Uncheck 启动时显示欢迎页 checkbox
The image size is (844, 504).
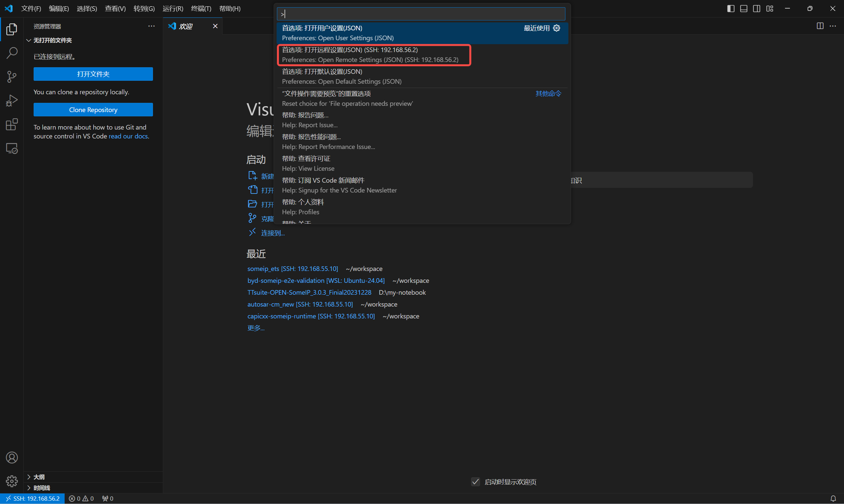475,482
